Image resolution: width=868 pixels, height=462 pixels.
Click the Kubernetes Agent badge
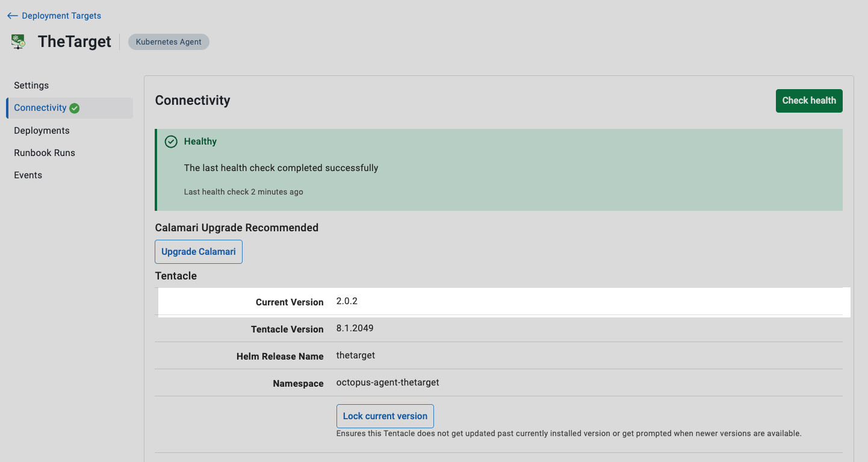coord(169,42)
